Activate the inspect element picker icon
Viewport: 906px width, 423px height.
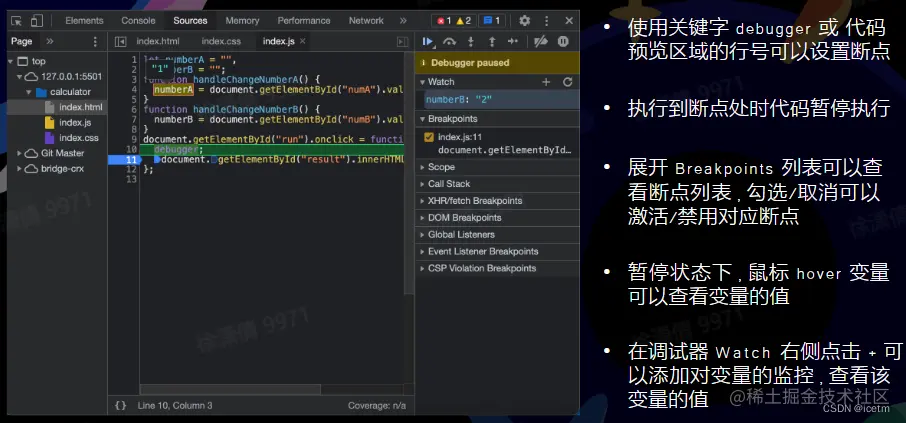[x=17, y=21]
